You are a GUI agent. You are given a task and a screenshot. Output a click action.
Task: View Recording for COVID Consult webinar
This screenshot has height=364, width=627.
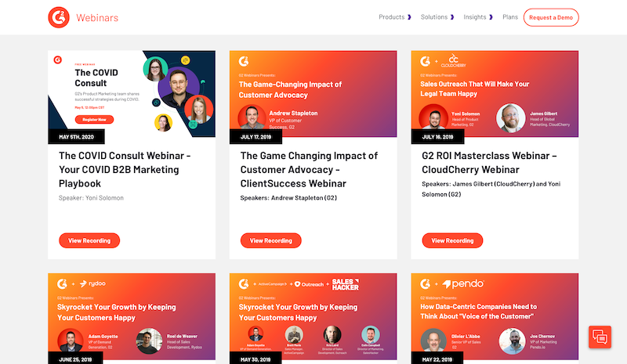tap(89, 240)
